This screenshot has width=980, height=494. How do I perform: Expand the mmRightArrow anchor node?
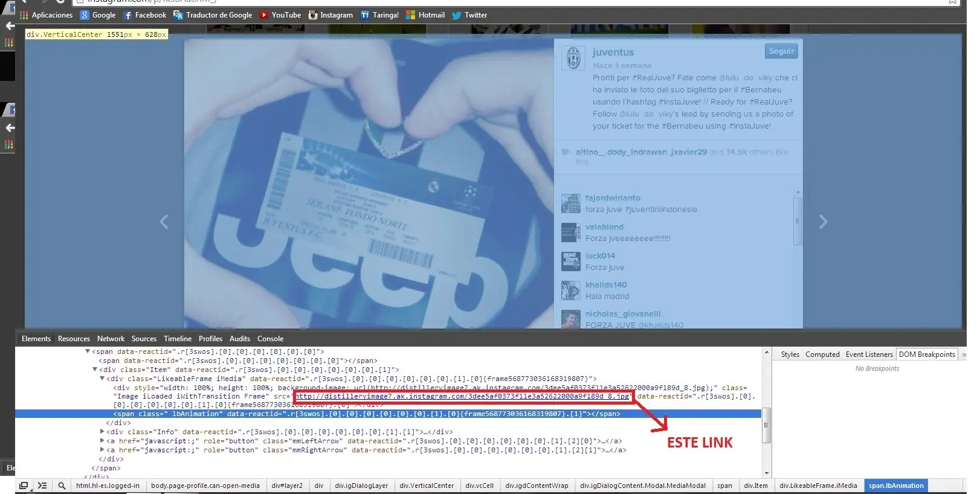click(102, 450)
